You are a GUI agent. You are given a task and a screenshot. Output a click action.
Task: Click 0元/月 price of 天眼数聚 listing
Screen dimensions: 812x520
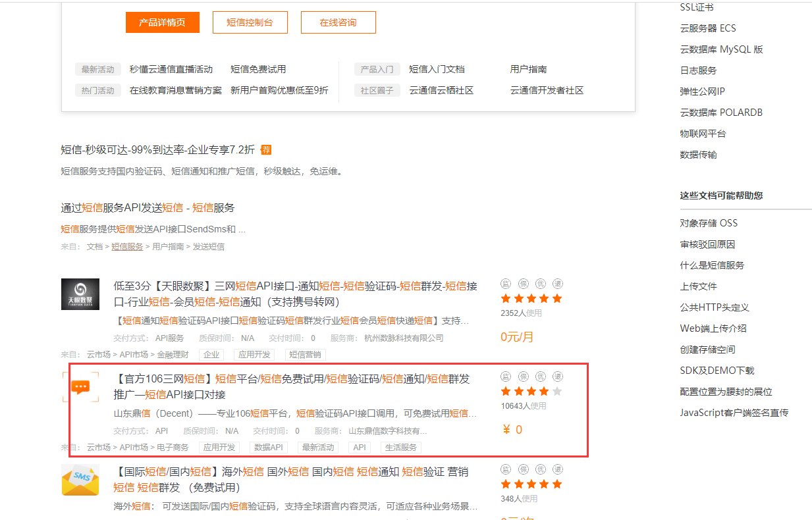(x=517, y=337)
